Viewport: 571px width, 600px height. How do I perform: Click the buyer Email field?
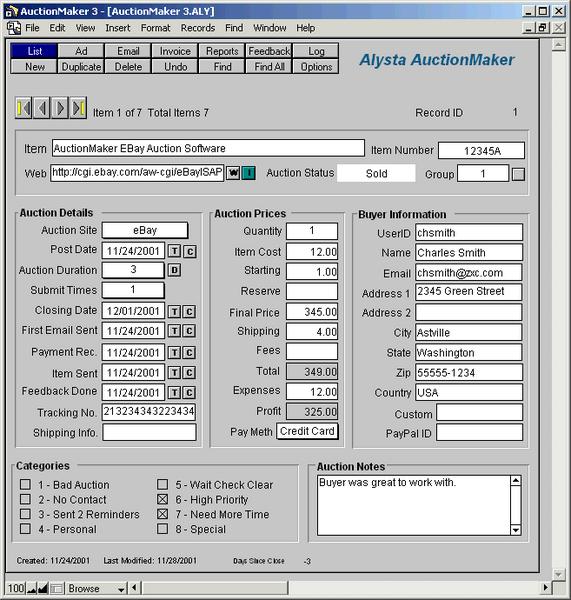[x=469, y=273]
